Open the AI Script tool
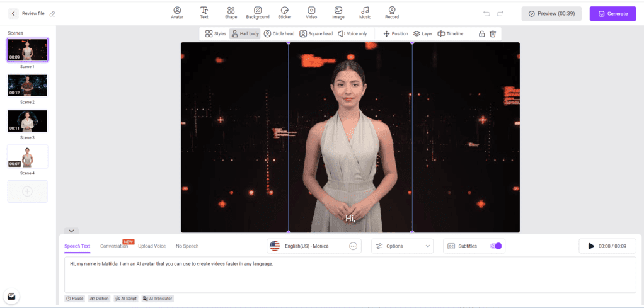Viewport: 644px width, 308px height. 126,299
